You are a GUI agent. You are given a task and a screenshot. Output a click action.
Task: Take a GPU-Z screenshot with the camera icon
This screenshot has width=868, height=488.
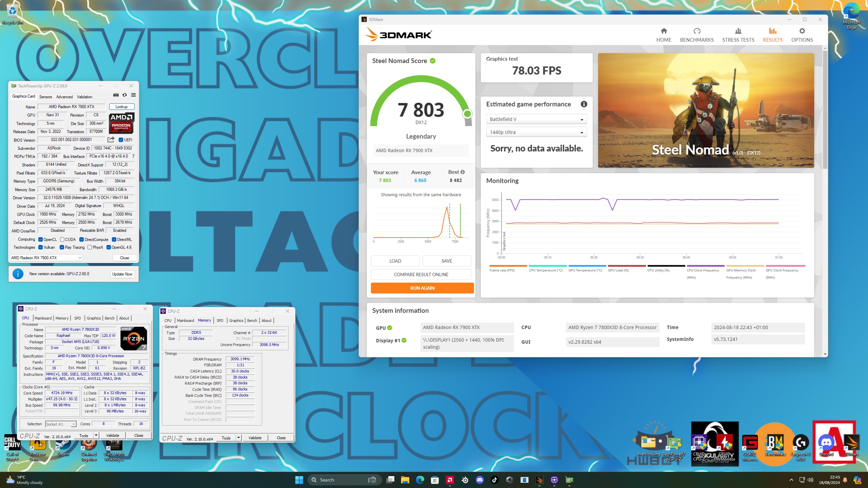pyautogui.click(x=116, y=95)
